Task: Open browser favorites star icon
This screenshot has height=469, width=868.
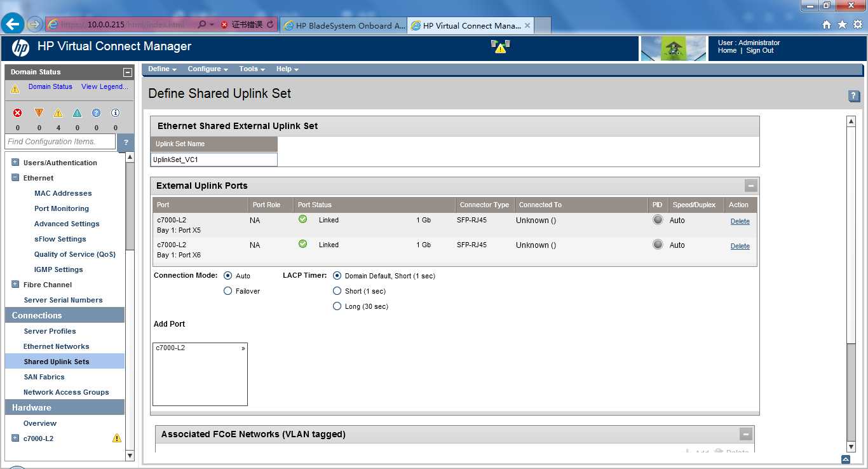Action: (x=842, y=25)
